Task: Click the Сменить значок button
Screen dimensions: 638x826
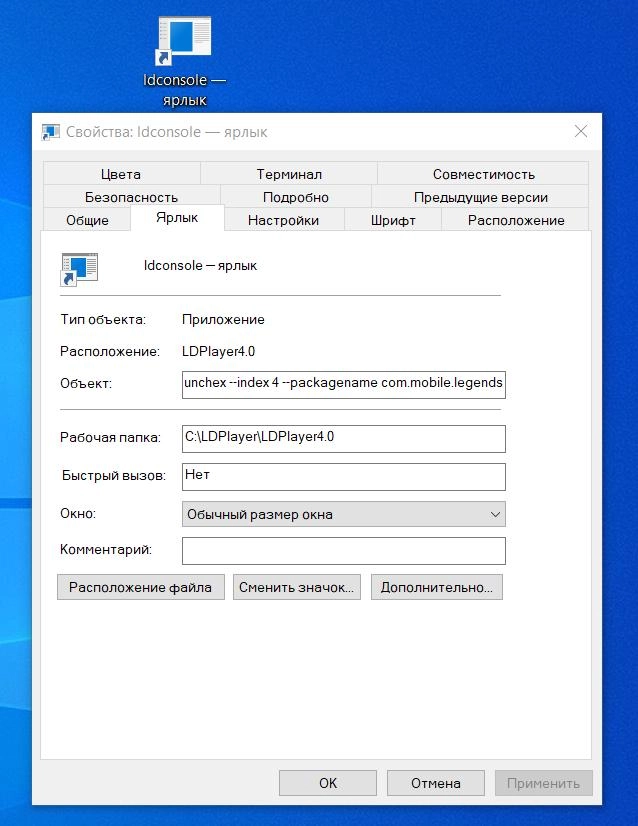Action: click(x=296, y=587)
